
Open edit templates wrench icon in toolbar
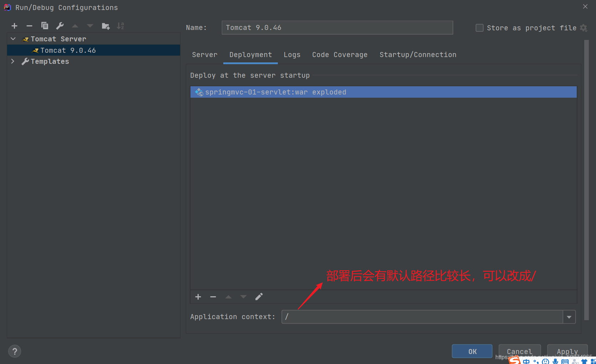coord(60,26)
